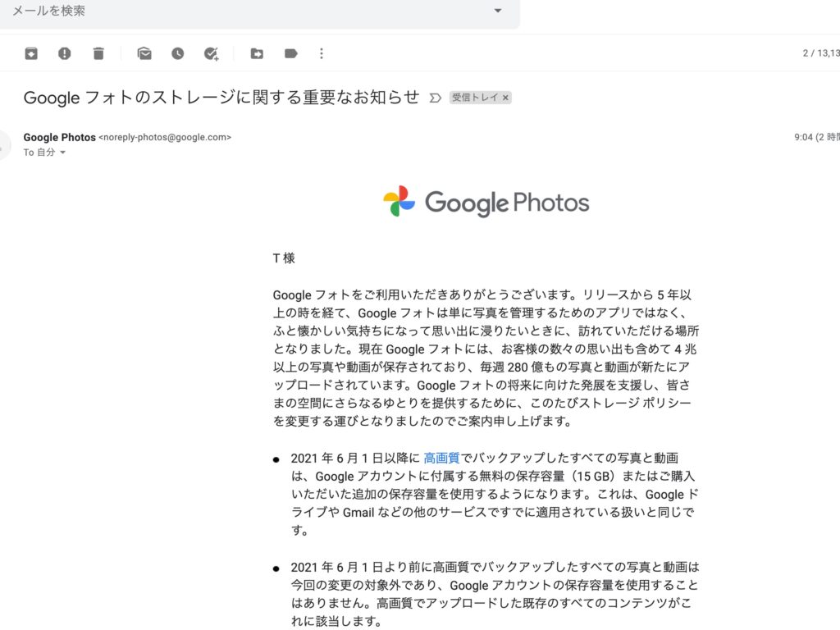840x630 pixels.
Task: Archive this email with the archive icon
Action: pyautogui.click(x=31, y=53)
